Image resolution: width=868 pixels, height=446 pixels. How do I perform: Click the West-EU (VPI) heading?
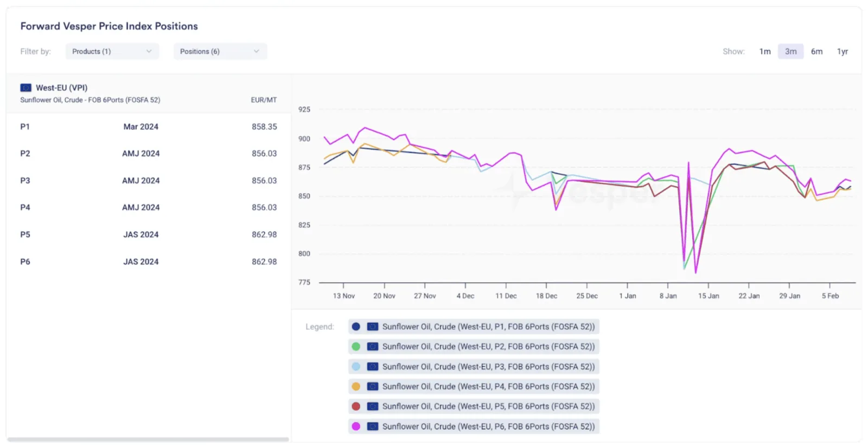[61, 88]
